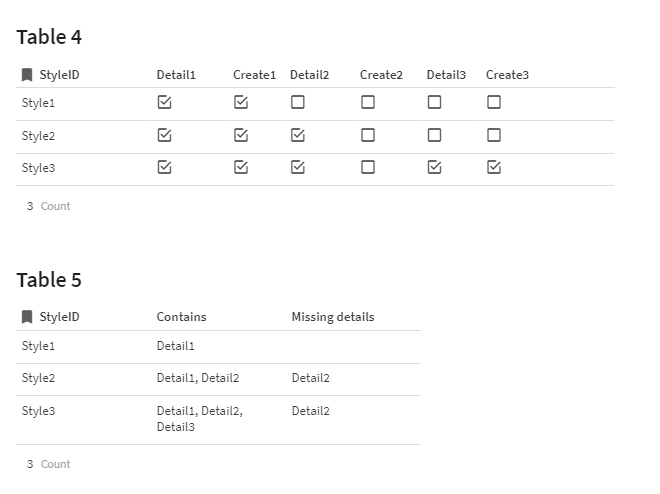Check Detail2 checkbox for Style1
Viewport: 660px width, 494px height.
click(x=298, y=102)
